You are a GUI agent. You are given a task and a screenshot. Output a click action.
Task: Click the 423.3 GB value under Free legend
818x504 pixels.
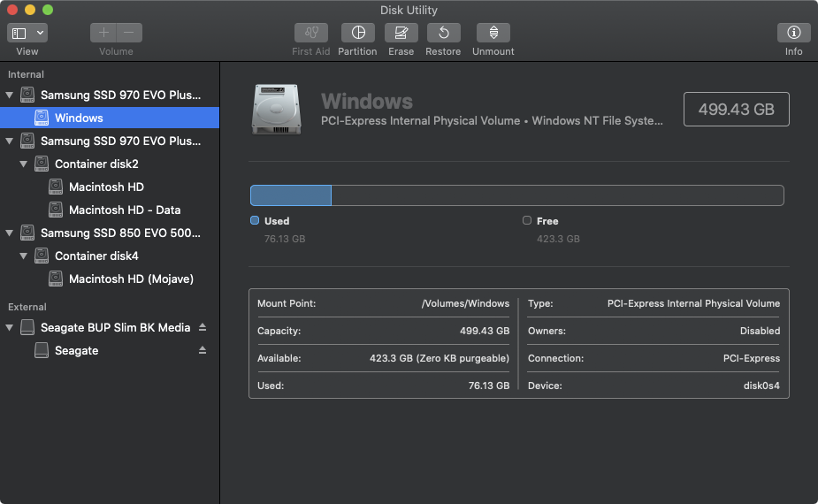(558, 239)
